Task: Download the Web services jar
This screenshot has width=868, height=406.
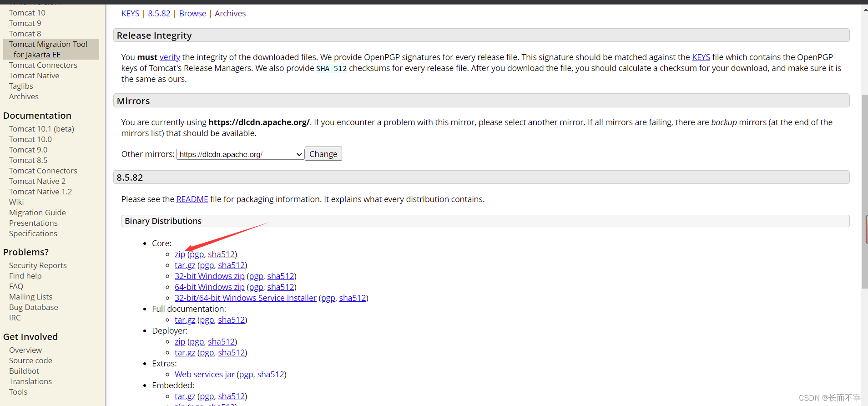Action: coord(205,375)
